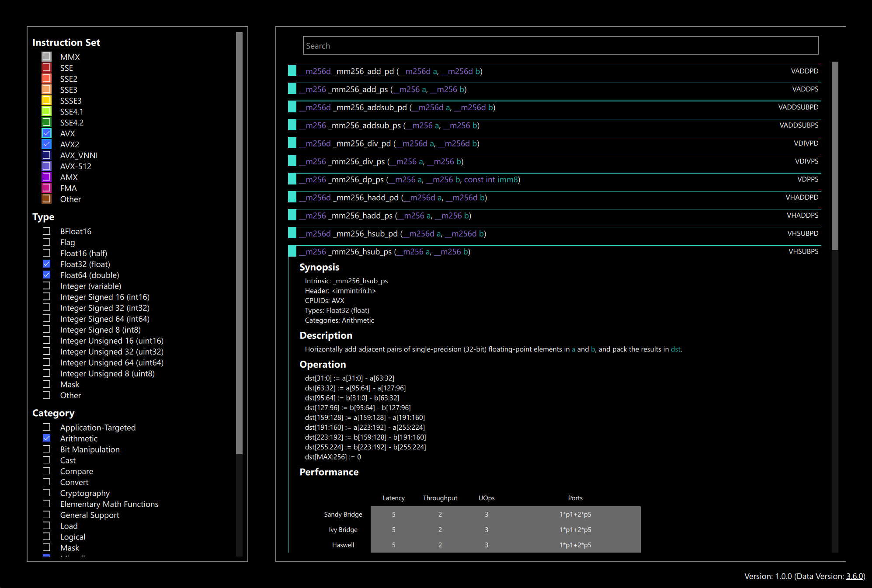Viewport: 872px width, 588px height.
Task: Check the Integer Signed 32 (int32) type
Action: [47, 308]
